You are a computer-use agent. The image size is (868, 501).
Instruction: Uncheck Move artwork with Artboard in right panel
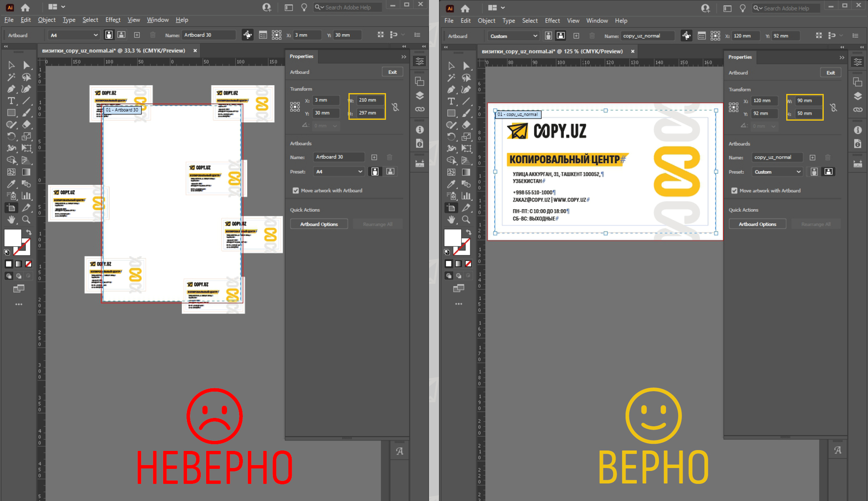coord(734,191)
